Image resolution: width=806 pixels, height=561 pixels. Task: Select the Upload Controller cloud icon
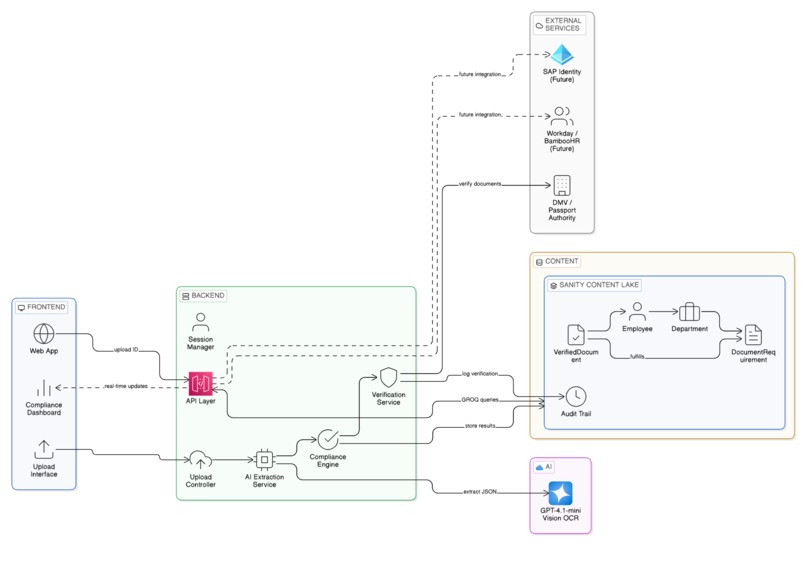point(200,460)
